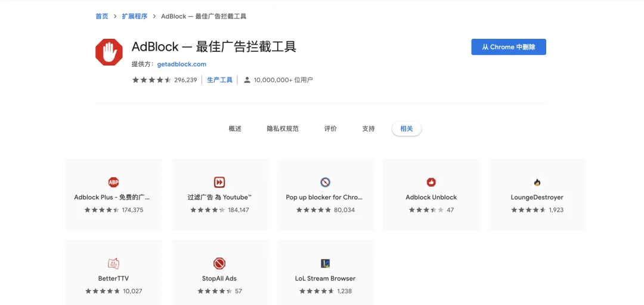Click the 1,238 rating count
The height and width of the screenshot is (305, 644).
tap(345, 291)
